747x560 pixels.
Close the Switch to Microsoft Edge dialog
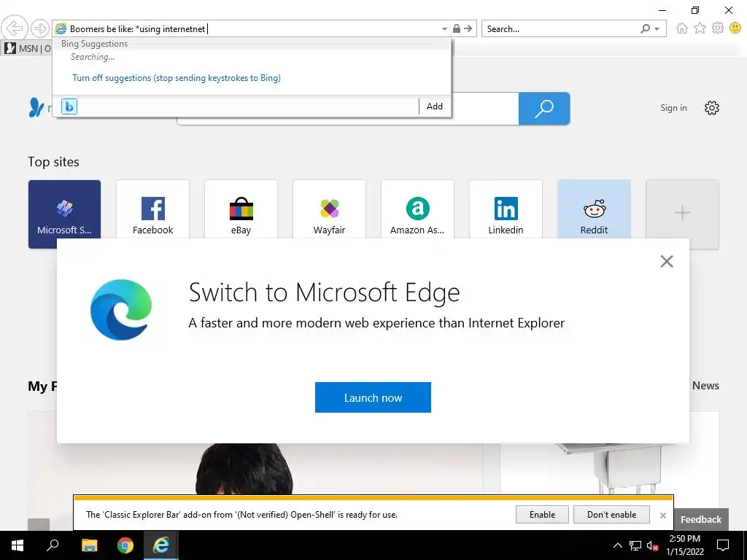click(667, 261)
